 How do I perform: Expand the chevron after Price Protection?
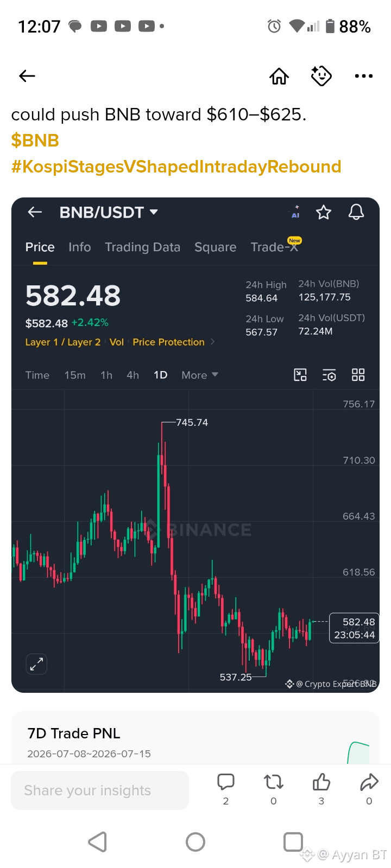coord(213,342)
